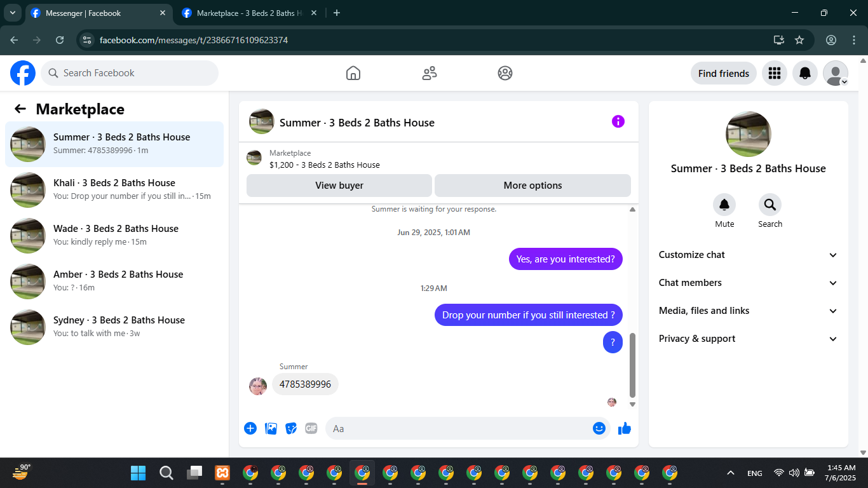Open Khali 3 Beds 2 Baths conversation
Screen dimensions: 868x488
(x=114, y=190)
